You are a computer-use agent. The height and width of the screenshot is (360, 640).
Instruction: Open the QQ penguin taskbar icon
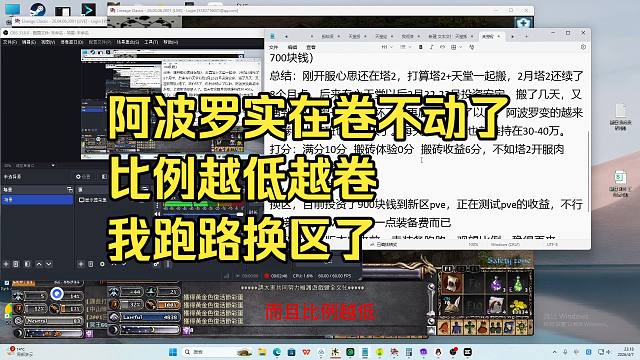tap(438, 352)
